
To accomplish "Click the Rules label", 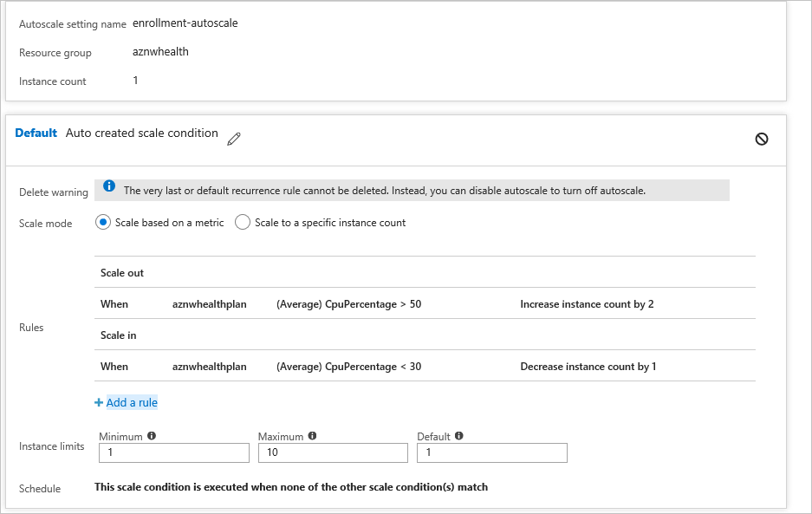I will pyautogui.click(x=31, y=328).
